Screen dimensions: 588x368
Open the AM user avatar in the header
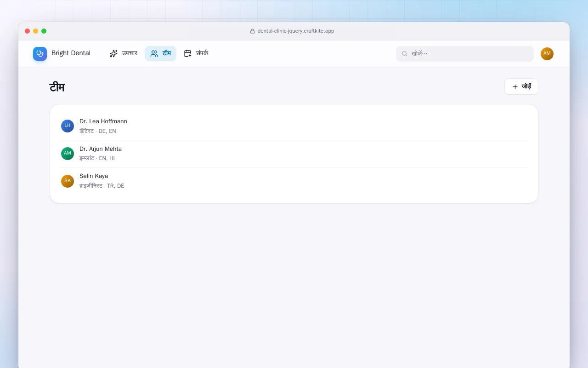coord(547,54)
